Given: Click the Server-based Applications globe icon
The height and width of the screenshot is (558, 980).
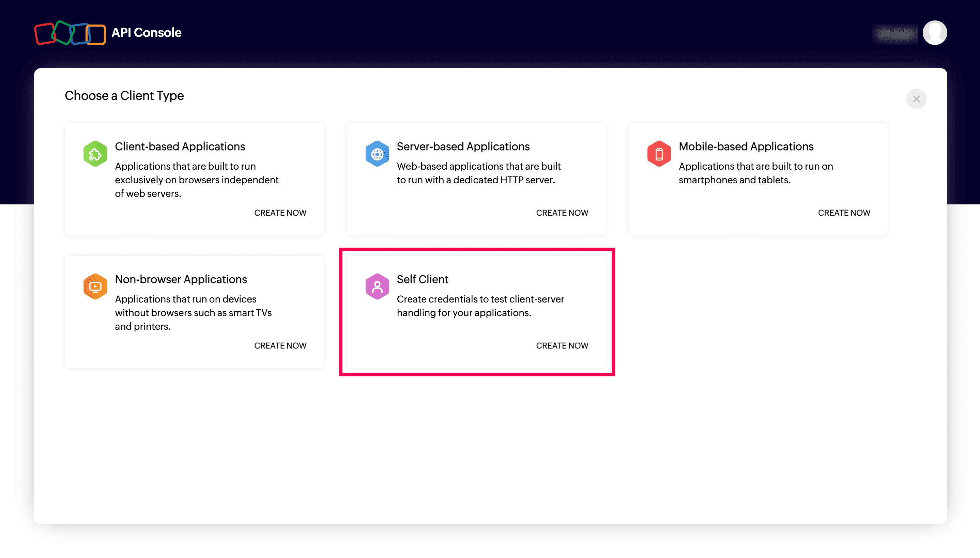Looking at the screenshot, I should tap(377, 153).
